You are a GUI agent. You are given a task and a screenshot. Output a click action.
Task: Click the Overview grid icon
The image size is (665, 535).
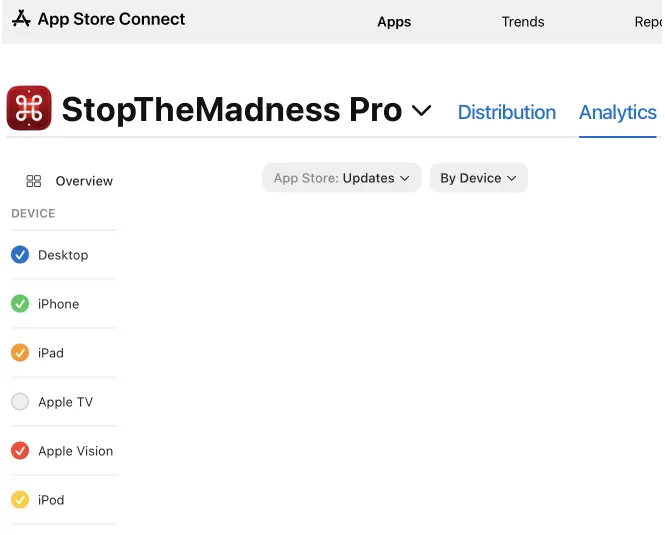coord(34,181)
